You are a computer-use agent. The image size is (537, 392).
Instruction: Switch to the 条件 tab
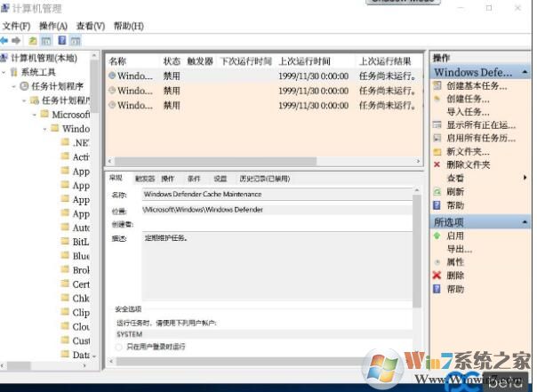pyautogui.click(x=194, y=179)
